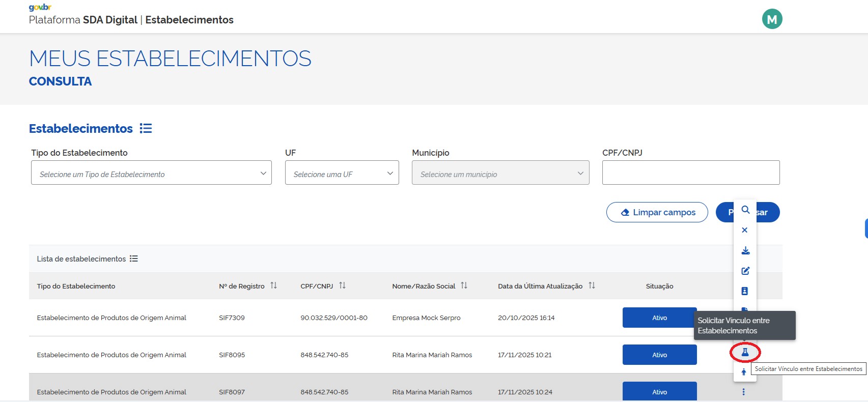868x402 pixels.
Task: Click the person icon in the actions menu
Action: pos(744,372)
